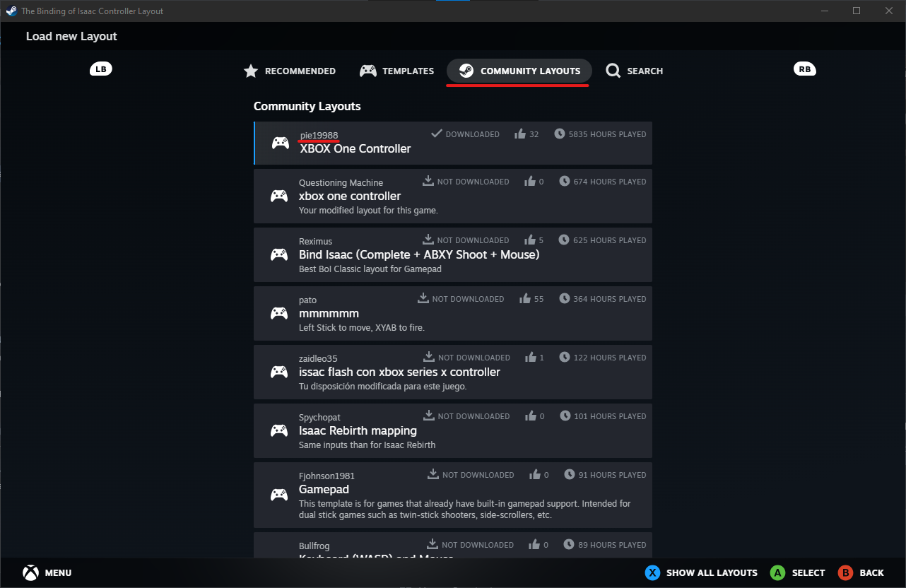Click the author name Reximus
The height and width of the screenshot is (588, 906).
tap(315, 241)
